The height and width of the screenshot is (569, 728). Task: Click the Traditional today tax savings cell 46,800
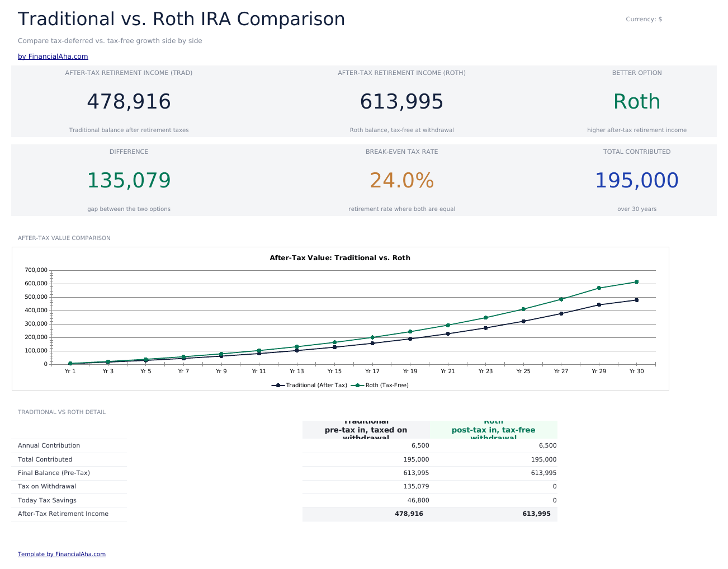coord(366,500)
